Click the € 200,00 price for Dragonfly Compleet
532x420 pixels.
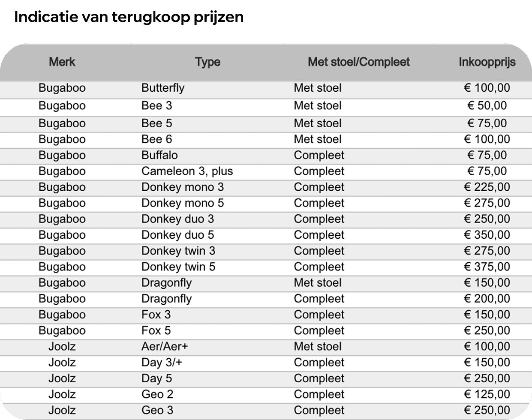[487, 298]
